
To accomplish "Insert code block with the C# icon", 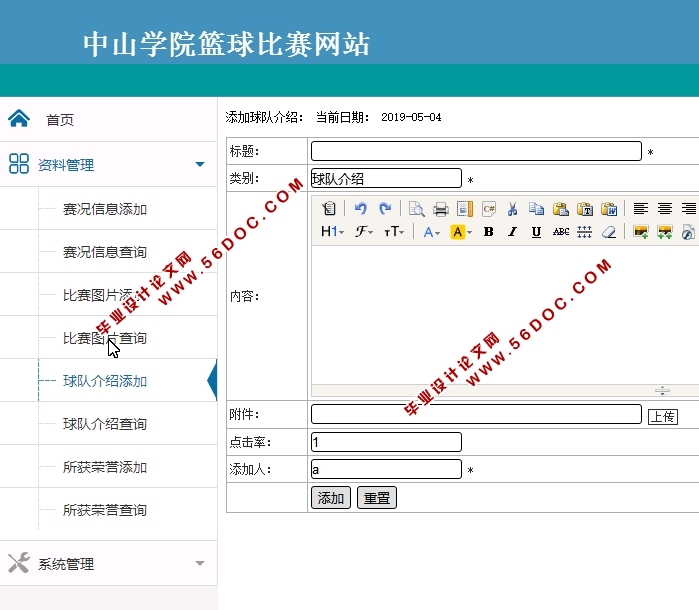I will tap(489, 208).
